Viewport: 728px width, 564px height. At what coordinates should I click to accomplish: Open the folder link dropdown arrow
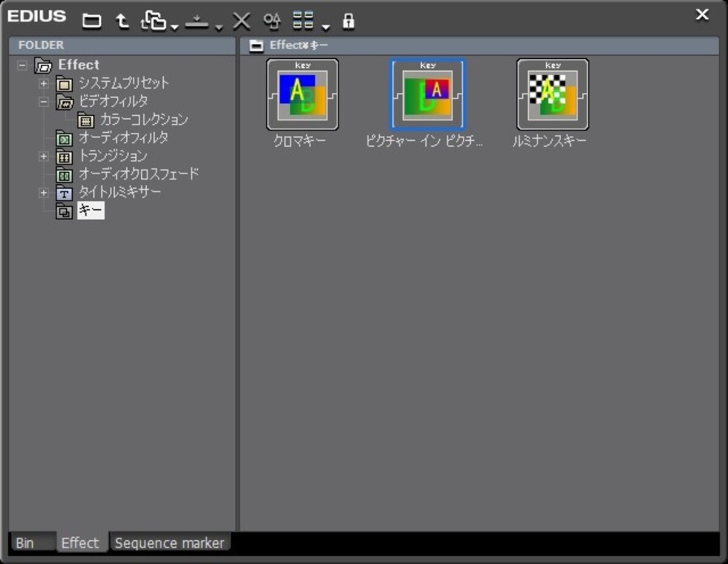174,27
